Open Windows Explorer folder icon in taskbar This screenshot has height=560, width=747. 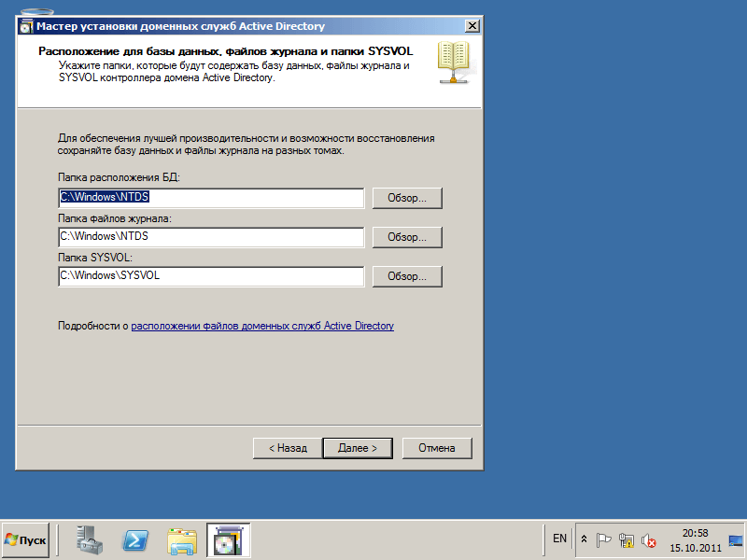[x=182, y=541]
